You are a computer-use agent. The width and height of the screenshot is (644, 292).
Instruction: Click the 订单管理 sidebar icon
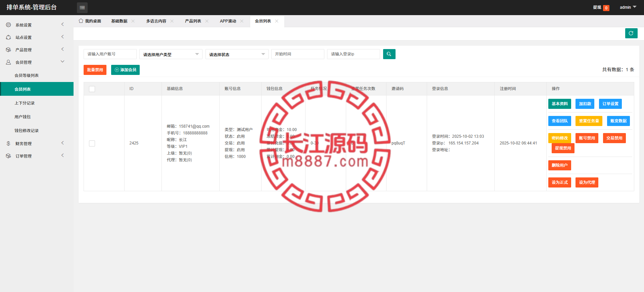click(8, 156)
